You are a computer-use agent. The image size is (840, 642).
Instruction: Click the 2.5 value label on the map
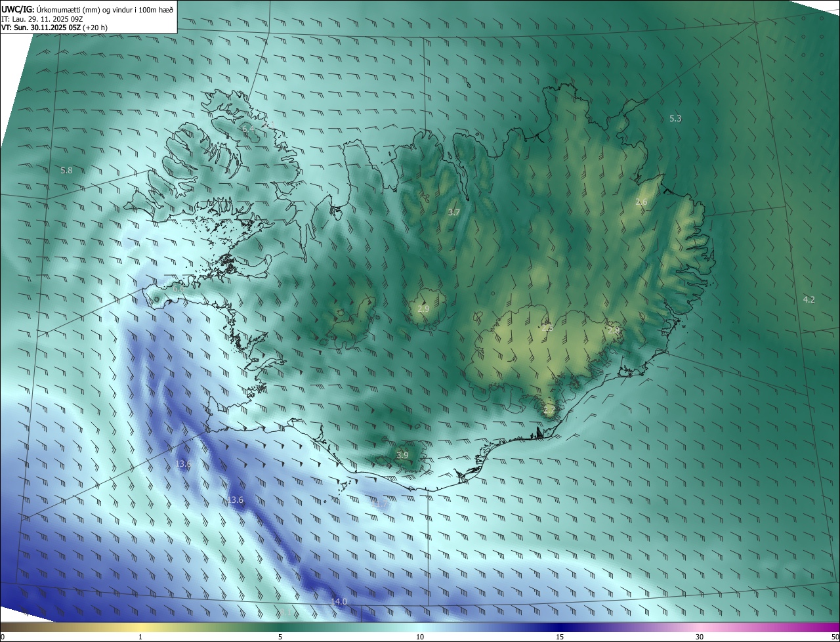pyautogui.click(x=547, y=328)
